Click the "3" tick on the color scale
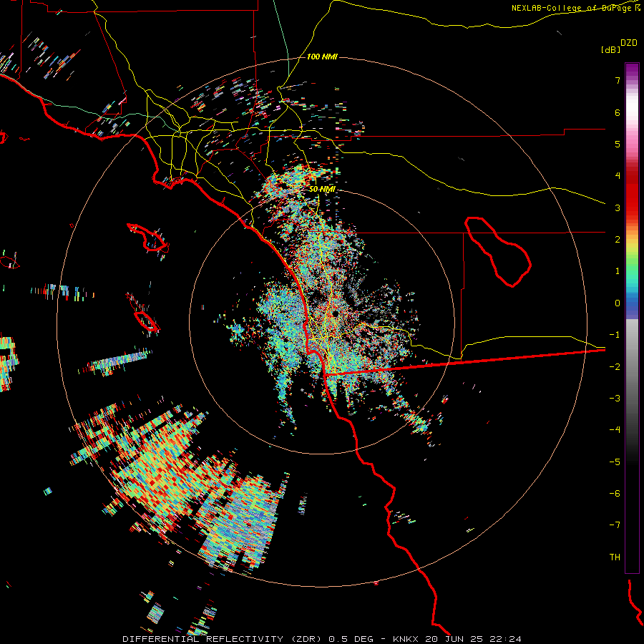 [618, 208]
